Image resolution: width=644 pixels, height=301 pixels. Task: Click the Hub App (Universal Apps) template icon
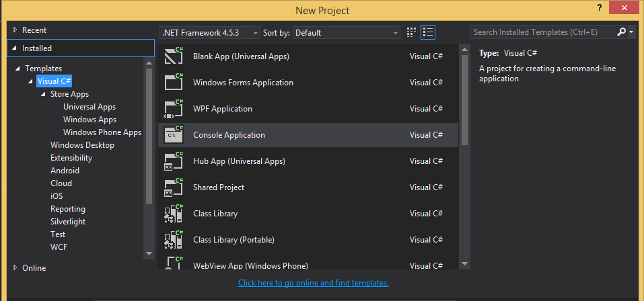174,161
